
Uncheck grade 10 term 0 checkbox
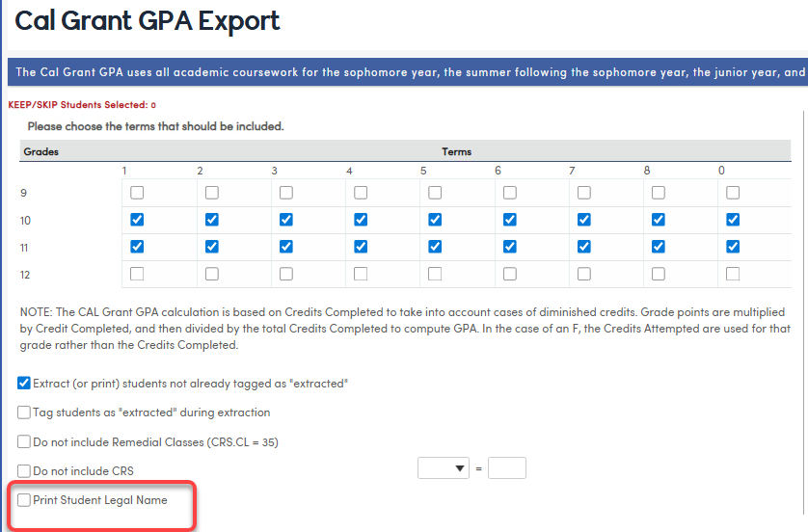click(733, 220)
